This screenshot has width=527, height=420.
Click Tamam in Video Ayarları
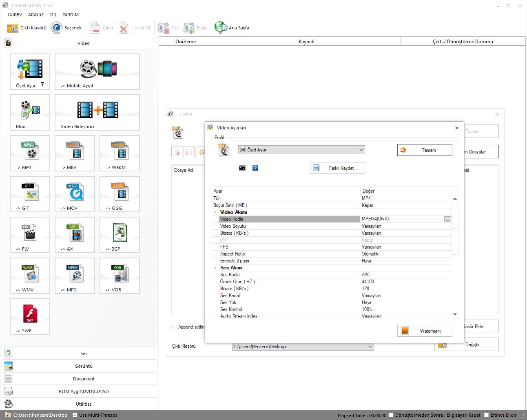(x=425, y=150)
